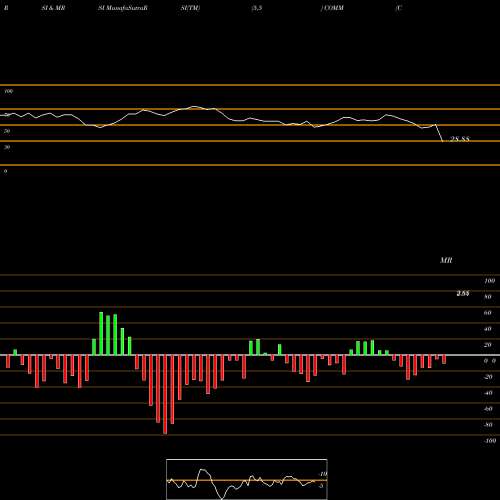Viewport: 500px width, 500px height.
Task: Click the 'COMM' header text
Action: [x=333, y=8]
